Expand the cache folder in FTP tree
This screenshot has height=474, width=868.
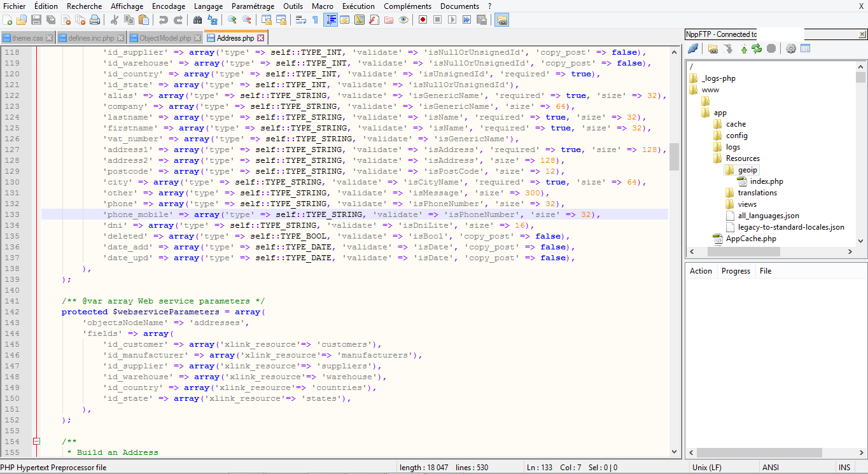[736, 124]
